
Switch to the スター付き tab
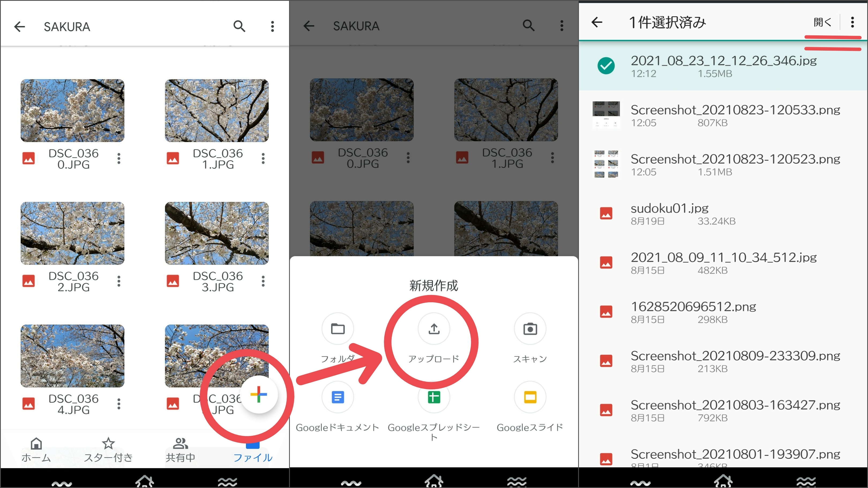108,450
